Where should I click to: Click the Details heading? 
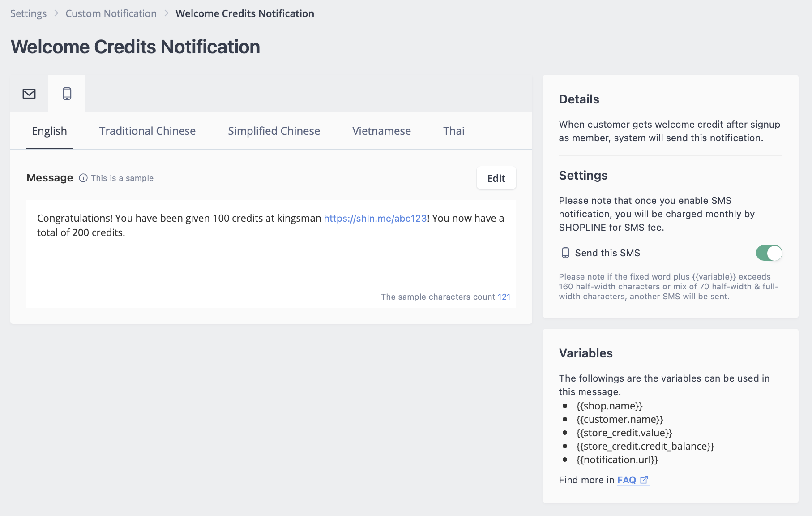coord(579,99)
